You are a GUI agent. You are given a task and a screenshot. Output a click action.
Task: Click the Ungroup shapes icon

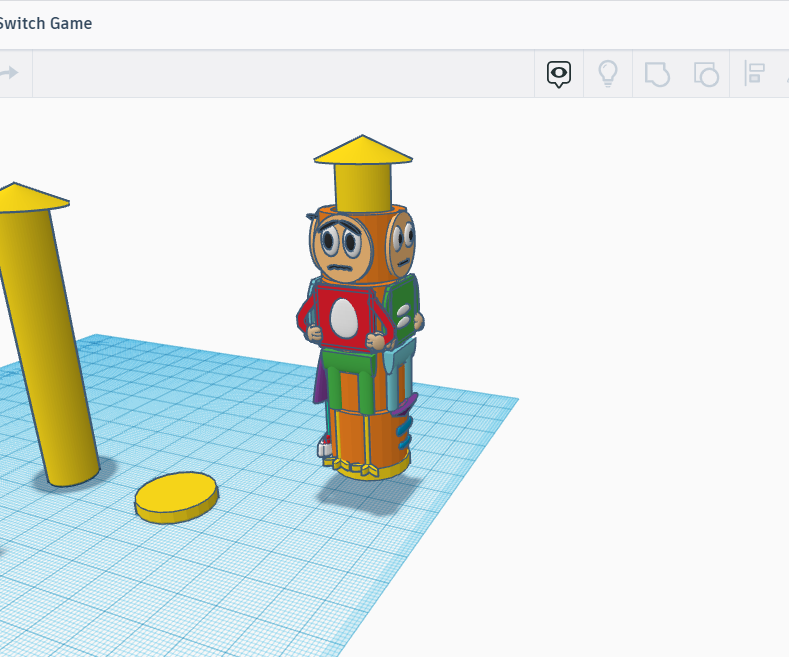[706, 73]
